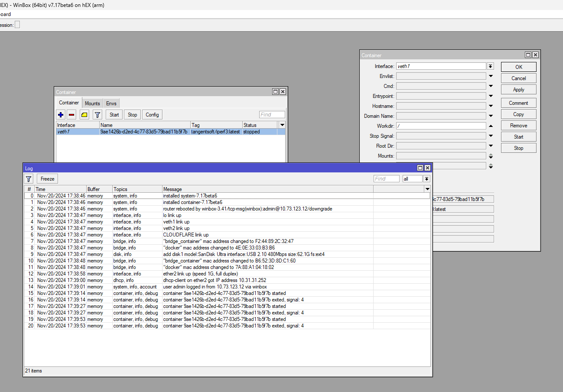Viewport: 563px width, 392px height.
Task: Click the Copy button
Action: 519,114
